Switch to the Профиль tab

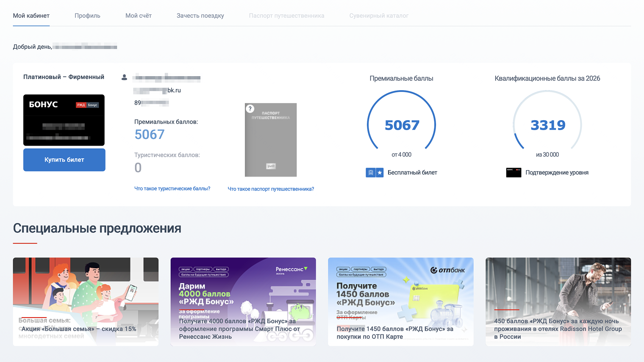(87, 16)
